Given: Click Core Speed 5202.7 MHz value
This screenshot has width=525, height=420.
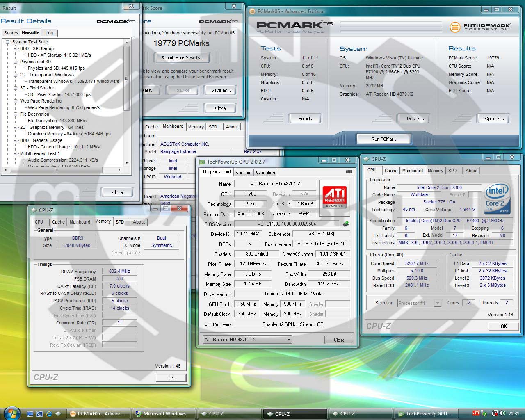Looking at the screenshot, I should pos(416,263).
